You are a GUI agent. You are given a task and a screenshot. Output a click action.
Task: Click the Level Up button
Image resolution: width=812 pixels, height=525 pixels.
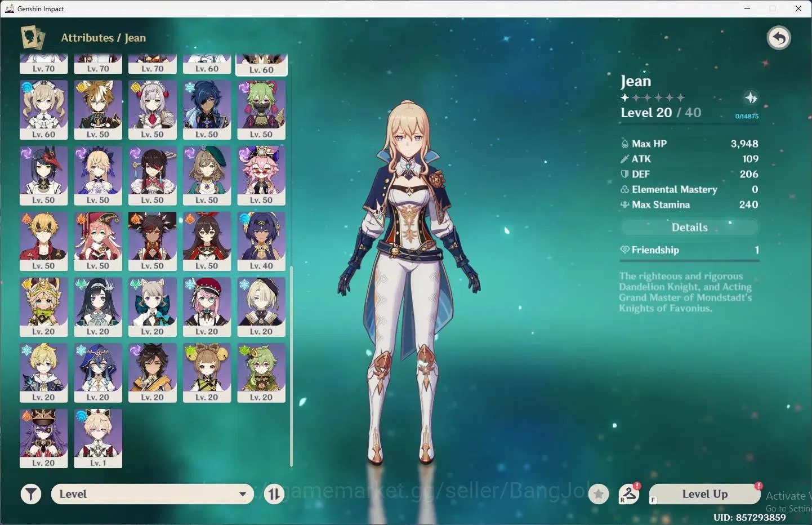[704, 494]
